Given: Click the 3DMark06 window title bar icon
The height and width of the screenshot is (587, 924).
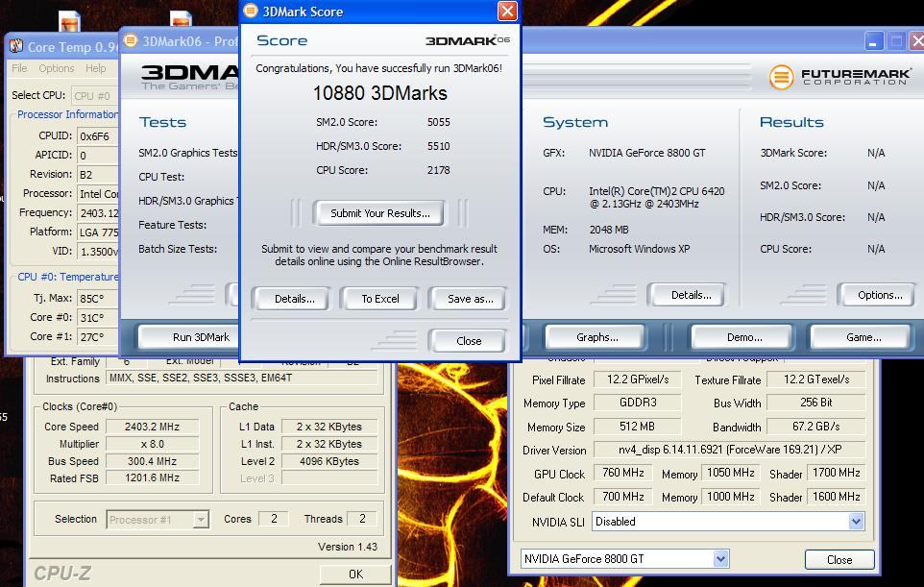Looking at the screenshot, I should coord(131,40).
